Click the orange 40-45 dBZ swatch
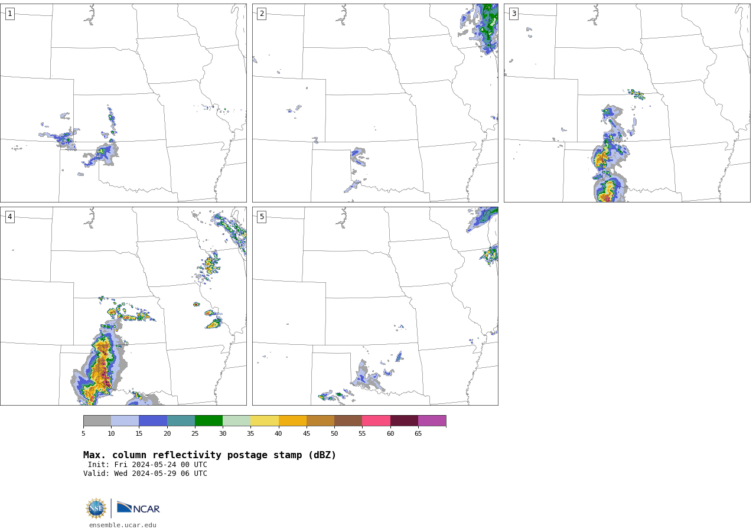Viewport: 756px width, 532px height. click(x=292, y=421)
